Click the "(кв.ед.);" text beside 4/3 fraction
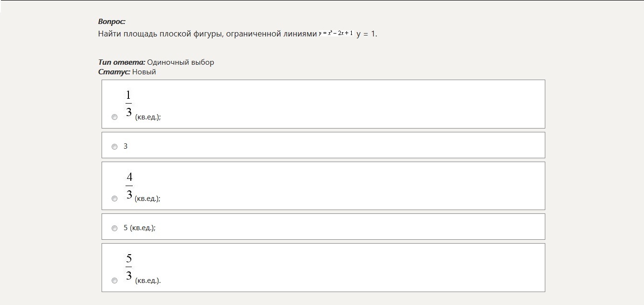This screenshot has width=644, height=305. (x=148, y=199)
